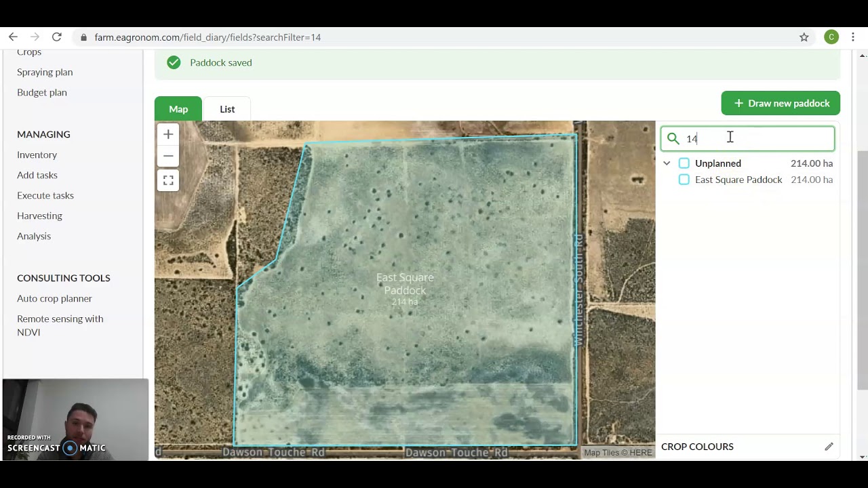Click East Square Paddock label on map

(405, 284)
